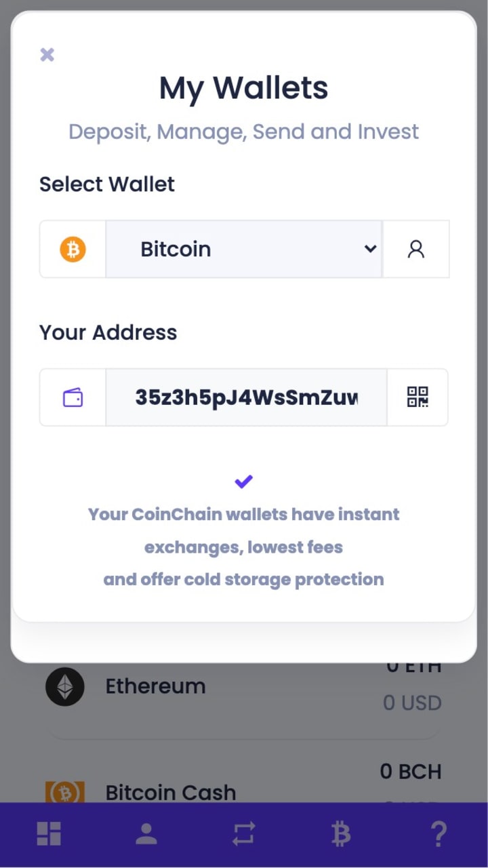Go to the profile tab in bottom bar

[x=146, y=834]
